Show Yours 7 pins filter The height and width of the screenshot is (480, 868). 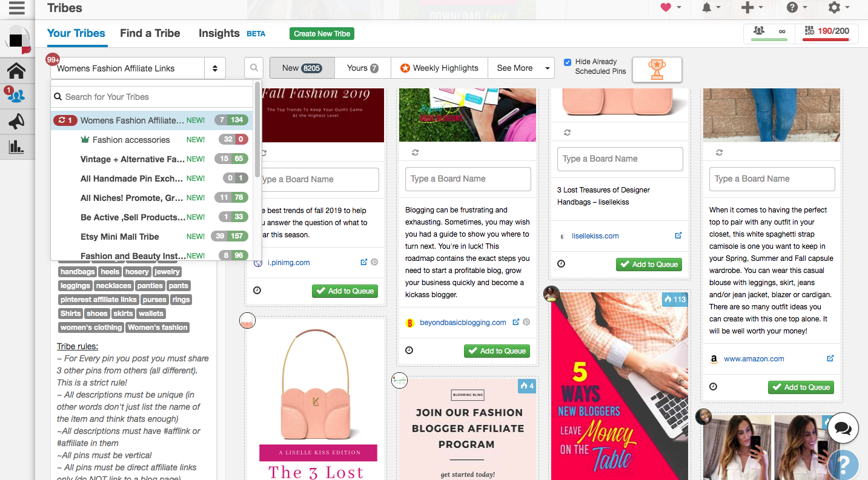pos(362,68)
